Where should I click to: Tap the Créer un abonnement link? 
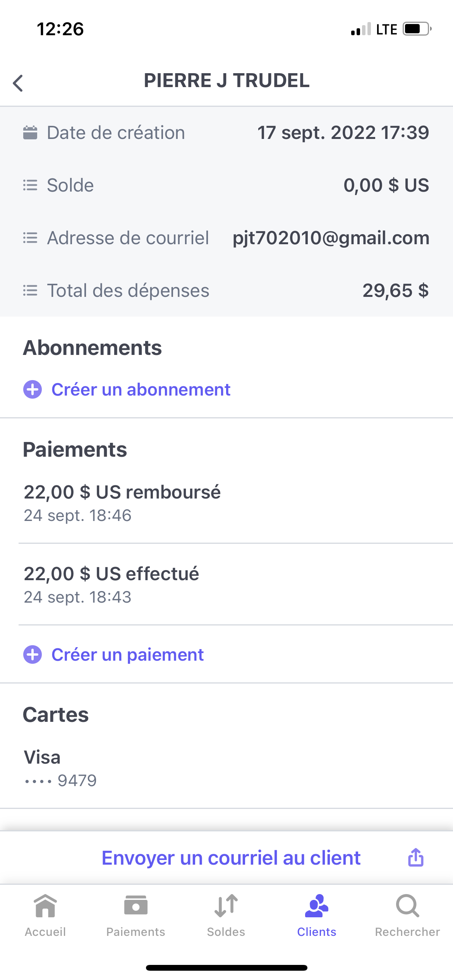pos(141,389)
